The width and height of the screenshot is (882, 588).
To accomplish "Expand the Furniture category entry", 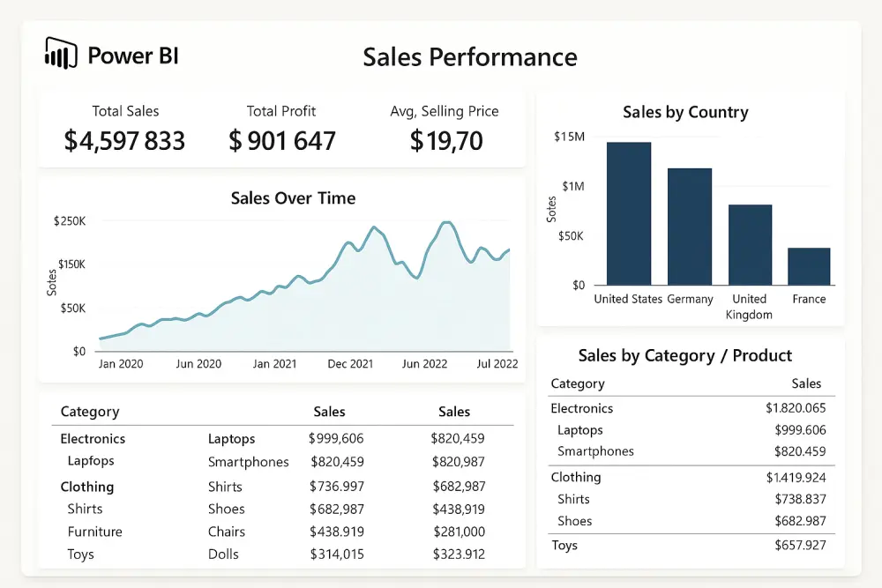I will point(94,532).
